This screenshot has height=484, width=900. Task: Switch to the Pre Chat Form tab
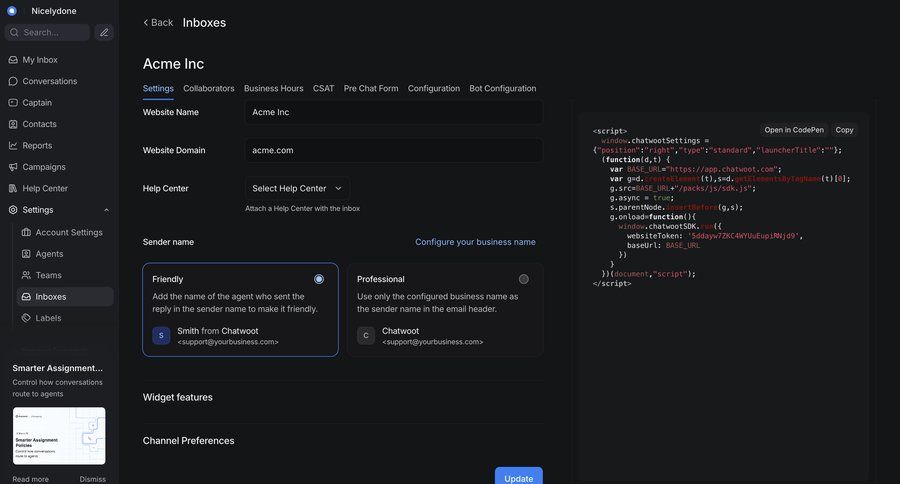[x=371, y=88]
